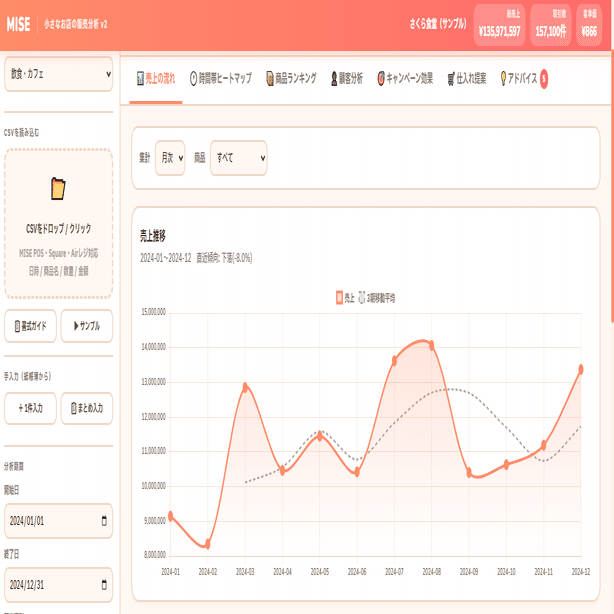
Task: Click the 2024-10 data point
Action: (506, 464)
